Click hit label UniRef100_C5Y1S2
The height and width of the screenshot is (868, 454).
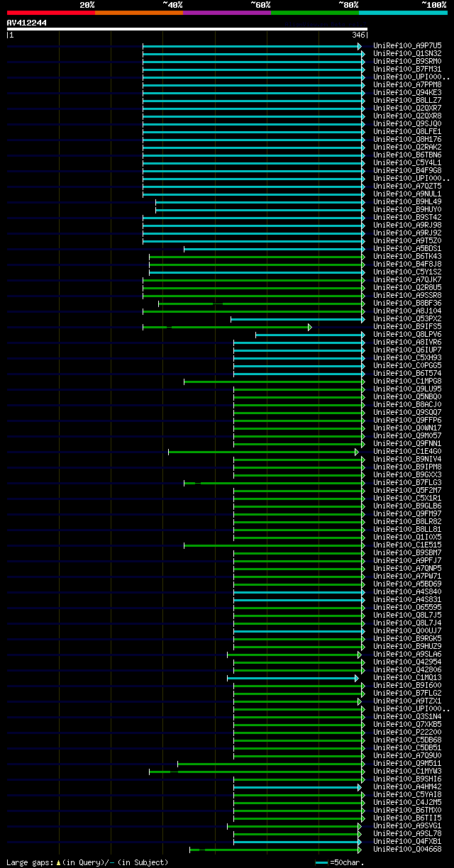(x=407, y=272)
